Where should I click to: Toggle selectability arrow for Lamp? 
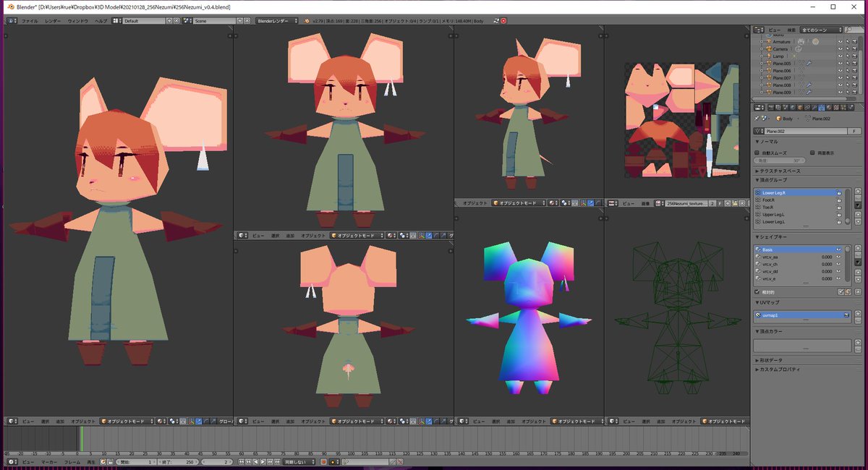click(848, 56)
